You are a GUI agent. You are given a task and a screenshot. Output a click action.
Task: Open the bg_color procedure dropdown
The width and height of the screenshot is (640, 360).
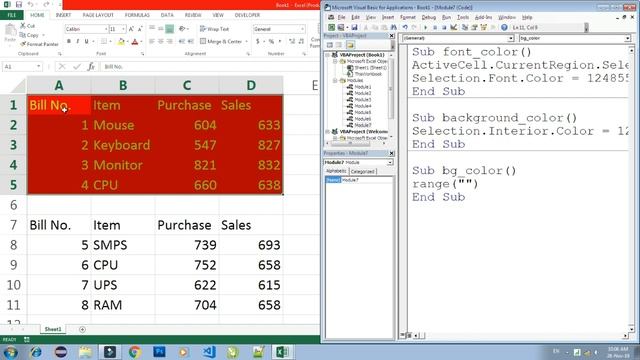tap(627, 38)
